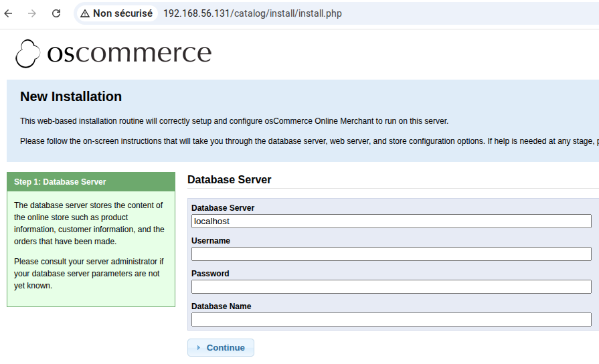Click 'The database server stores the content' paragraph
The image size is (599, 364).
89,223
